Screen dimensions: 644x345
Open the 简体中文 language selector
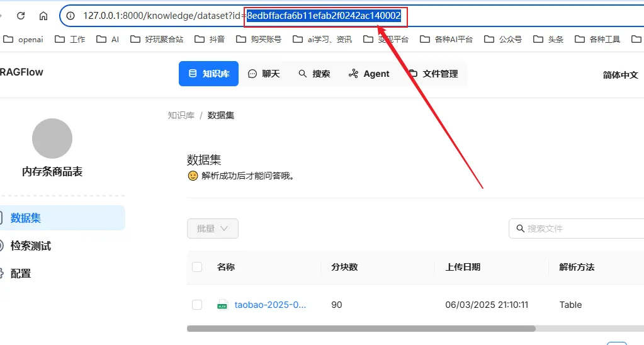click(620, 74)
